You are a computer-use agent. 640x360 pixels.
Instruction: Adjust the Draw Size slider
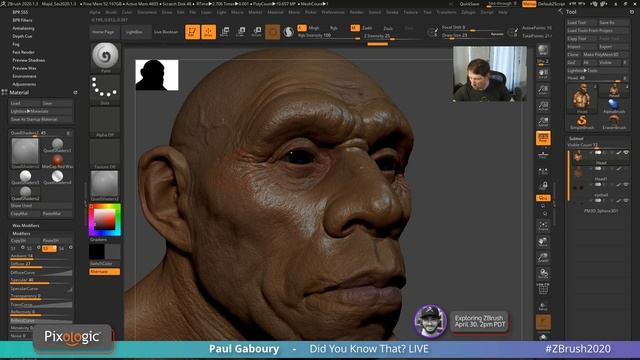coord(473,36)
